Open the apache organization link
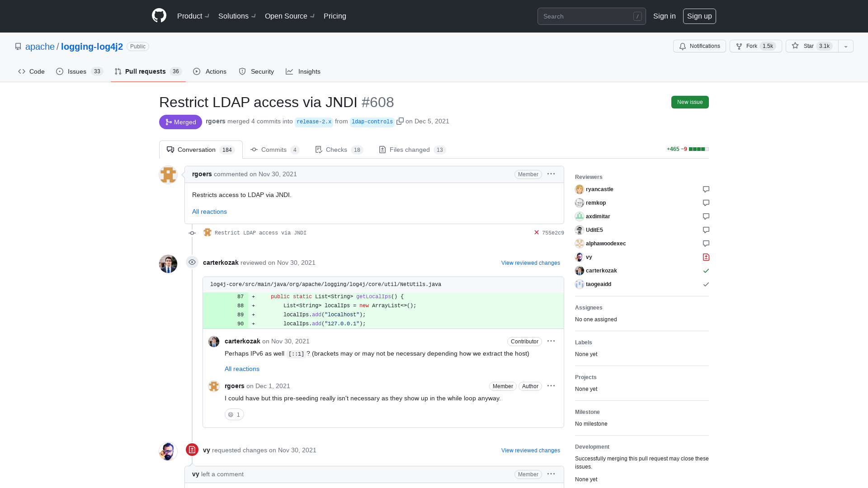The height and width of the screenshot is (488, 868). click(40, 47)
